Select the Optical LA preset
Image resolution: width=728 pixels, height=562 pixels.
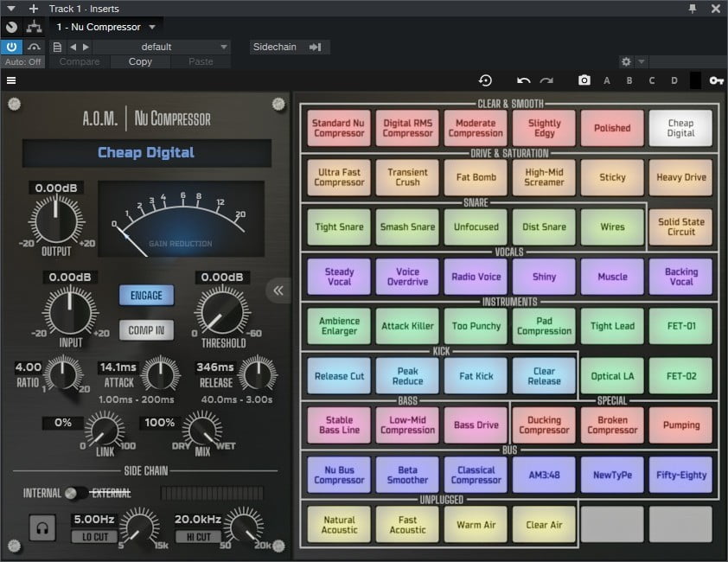(x=612, y=376)
